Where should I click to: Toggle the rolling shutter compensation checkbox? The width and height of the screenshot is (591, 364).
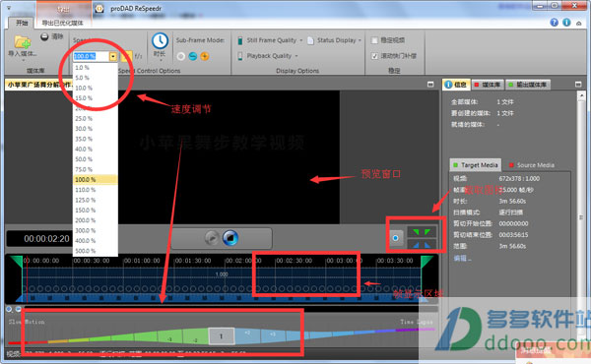point(374,56)
